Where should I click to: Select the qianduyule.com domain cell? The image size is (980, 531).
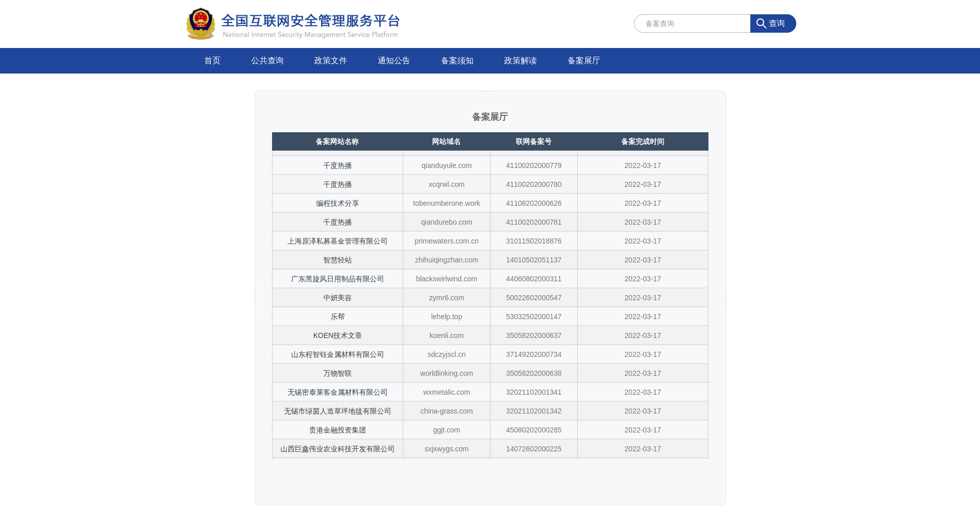click(447, 165)
